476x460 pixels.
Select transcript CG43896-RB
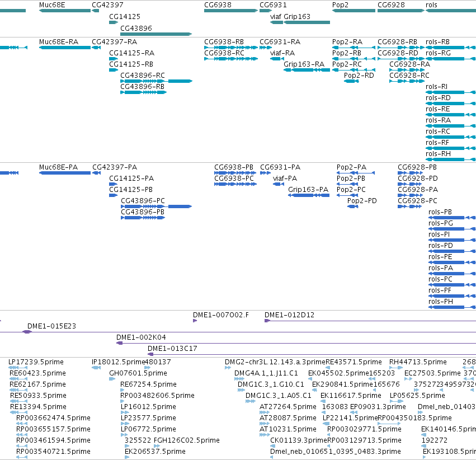143,87
